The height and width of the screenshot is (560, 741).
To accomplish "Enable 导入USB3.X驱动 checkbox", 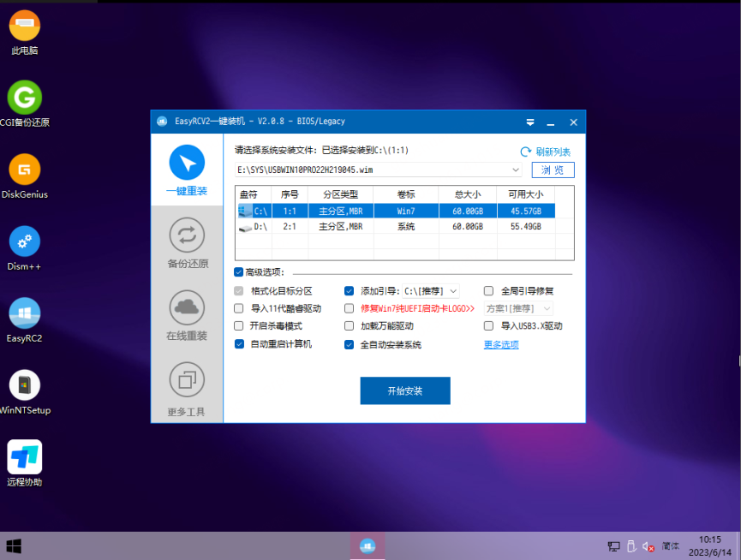I will (488, 325).
